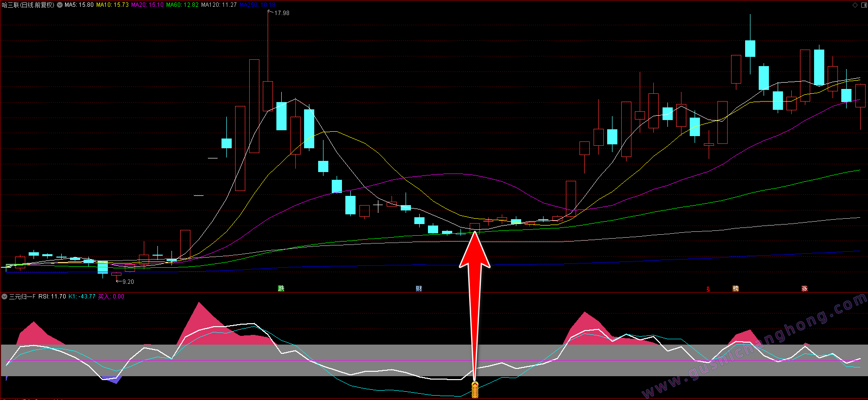Click the orange 榜 event marker
Viewport: 868px width, 400px height.
point(735,289)
